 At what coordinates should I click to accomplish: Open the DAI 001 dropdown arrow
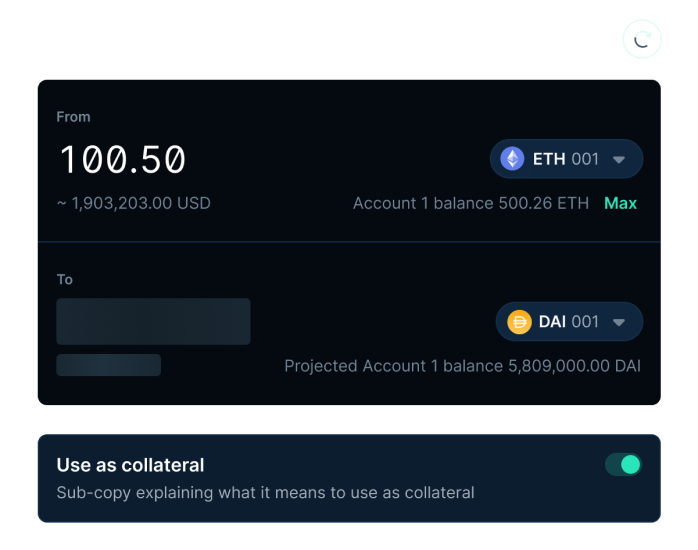(619, 322)
